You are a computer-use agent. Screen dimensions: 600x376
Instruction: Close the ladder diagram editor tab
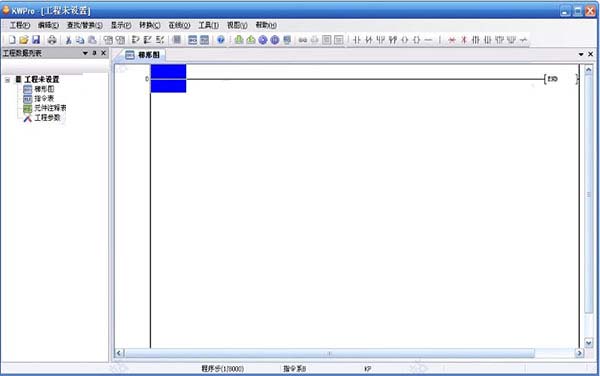click(x=590, y=54)
